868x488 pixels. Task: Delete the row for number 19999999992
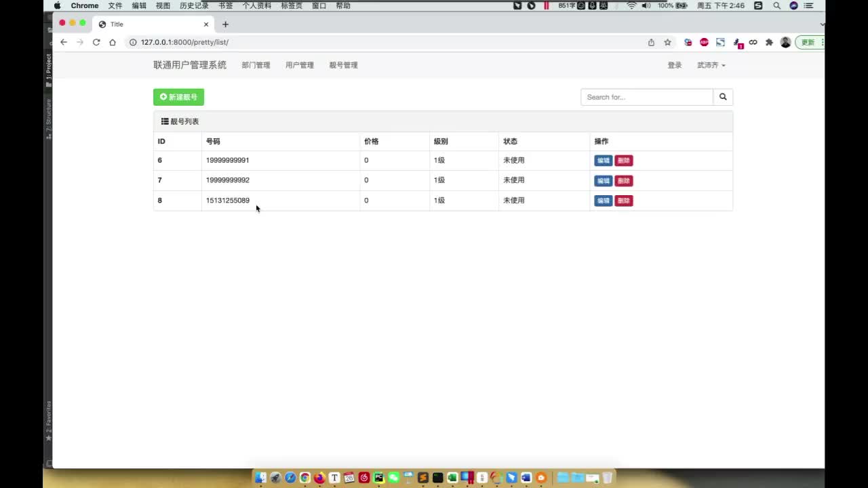pos(624,181)
